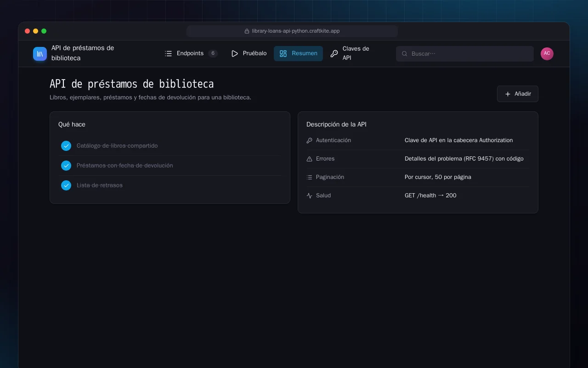Click the lock icon in address bar
588x368 pixels.
pyautogui.click(x=247, y=31)
